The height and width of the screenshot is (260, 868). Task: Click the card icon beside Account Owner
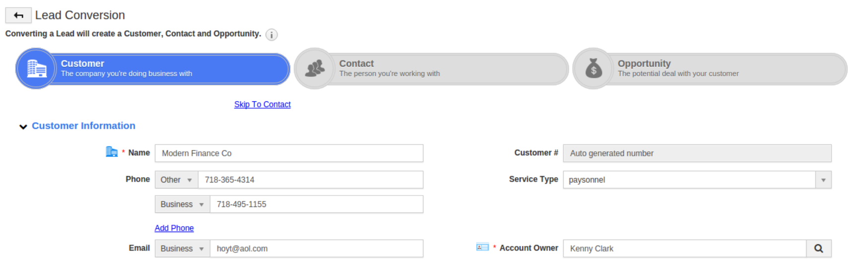[482, 247]
